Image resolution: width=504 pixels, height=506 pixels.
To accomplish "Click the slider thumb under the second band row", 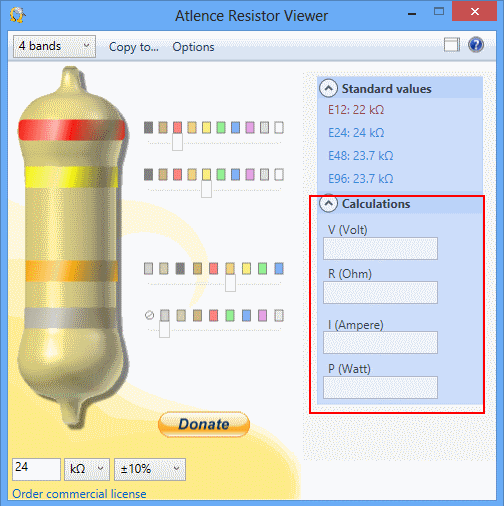I will [x=206, y=189].
